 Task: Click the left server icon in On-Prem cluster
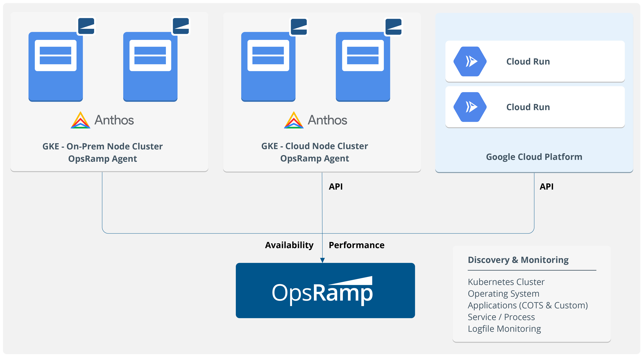[55, 67]
